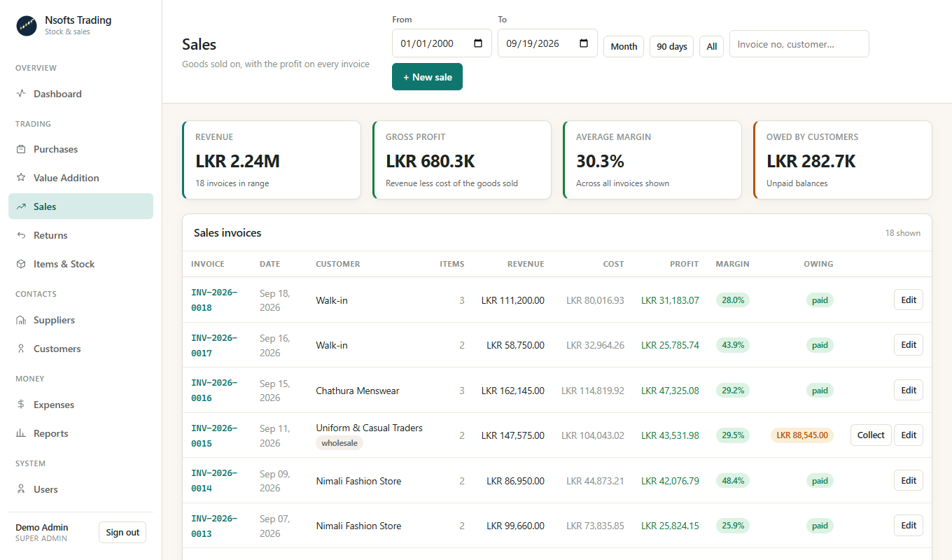Go to Purchases in the sidebar
Screen dimensions: 952x560
[80, 149]
